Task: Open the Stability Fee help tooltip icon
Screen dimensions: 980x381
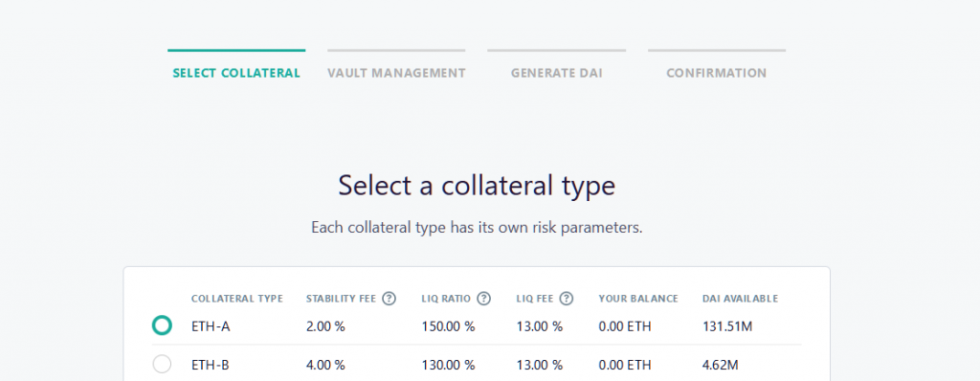Action: (389, 299)
